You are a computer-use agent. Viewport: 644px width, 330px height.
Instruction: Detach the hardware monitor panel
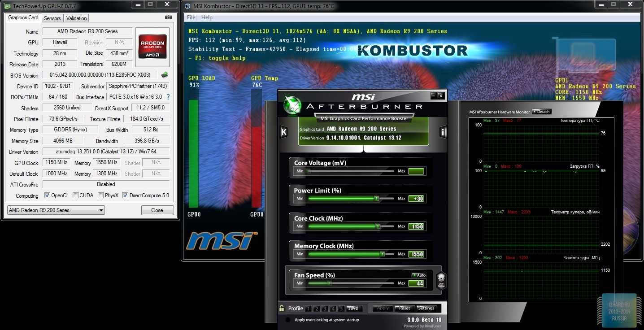coord(542,112)
